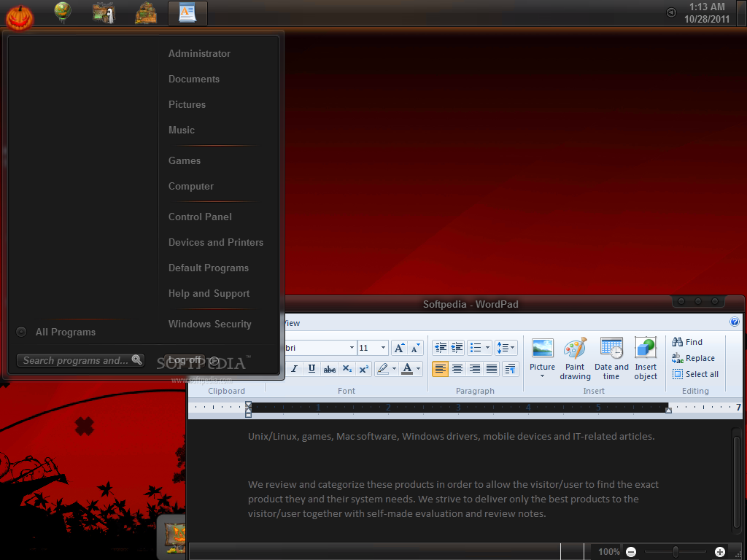Open Documents from the Start menu
The height and width of the screenshot is (560, 747).
point(194,79)
